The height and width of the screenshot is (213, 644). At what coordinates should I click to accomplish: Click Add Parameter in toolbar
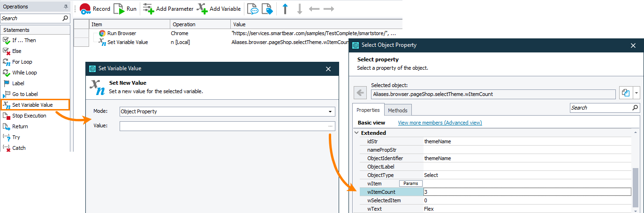click(x=168, y=8)
